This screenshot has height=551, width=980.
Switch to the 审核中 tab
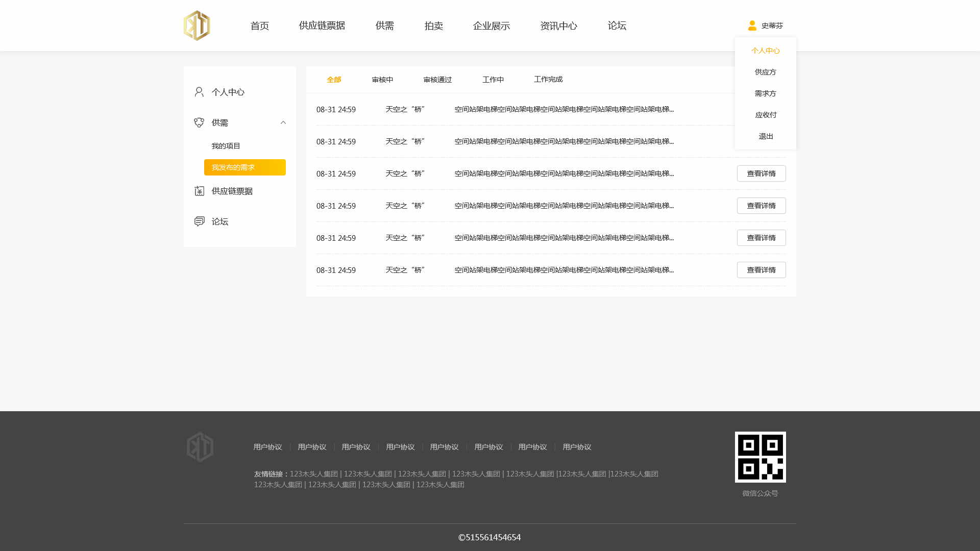tap(382, 80)
